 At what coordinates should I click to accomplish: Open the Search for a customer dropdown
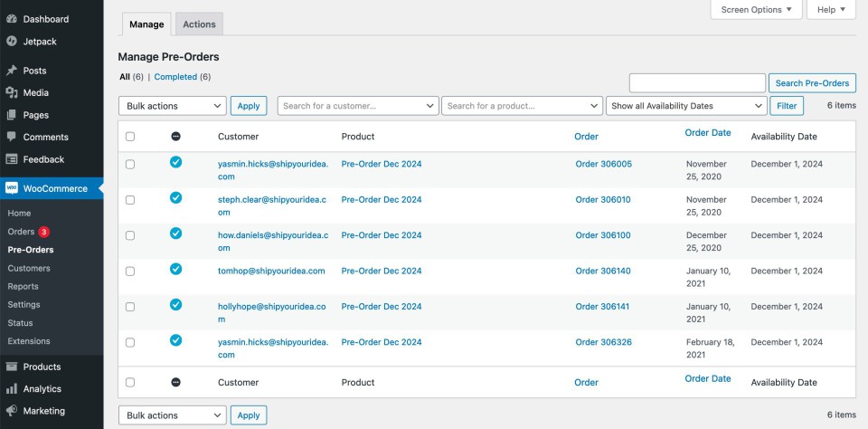[358, 106]
